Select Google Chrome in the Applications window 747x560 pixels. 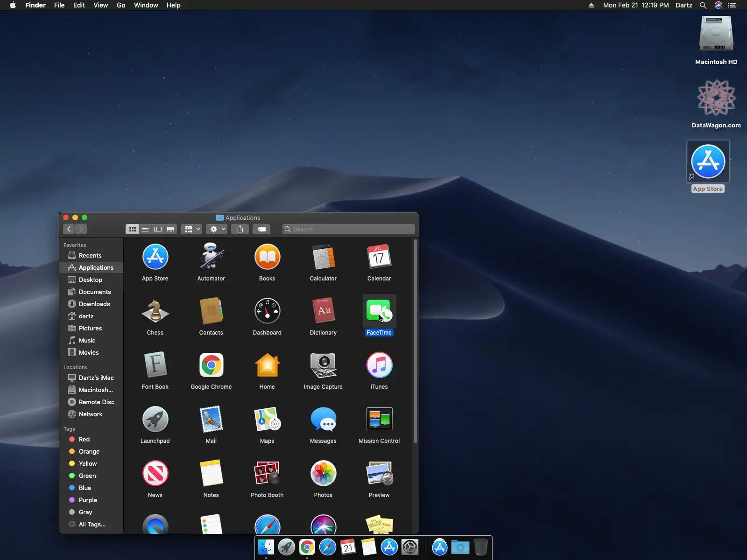[x=211, y=365]
